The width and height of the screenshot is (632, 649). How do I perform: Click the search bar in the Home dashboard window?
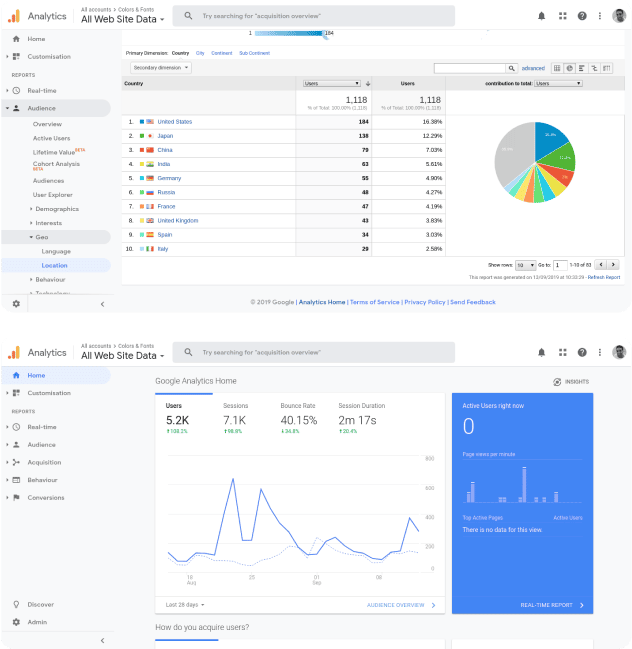pyautogui.click(x=314, y=352)
